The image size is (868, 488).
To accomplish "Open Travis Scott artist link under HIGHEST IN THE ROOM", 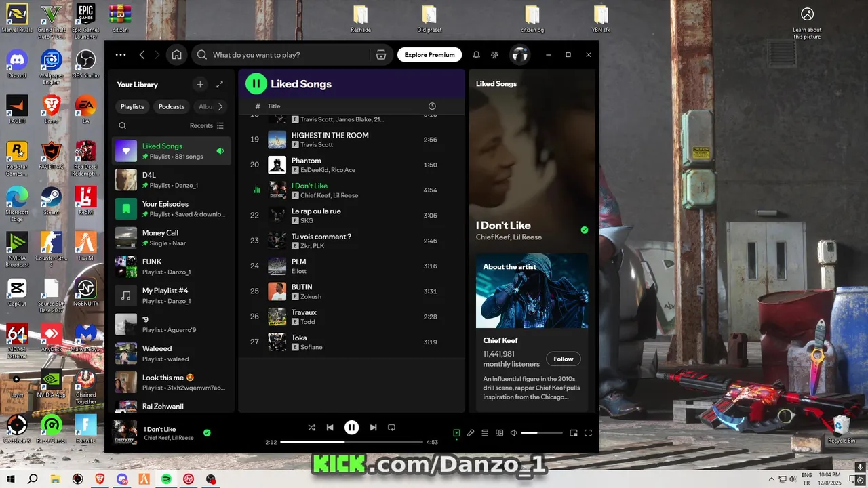I will [317, 145].
